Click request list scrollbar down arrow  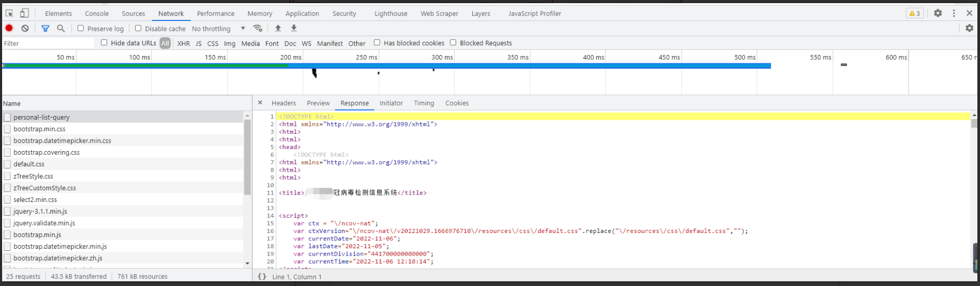pos(247,263)
